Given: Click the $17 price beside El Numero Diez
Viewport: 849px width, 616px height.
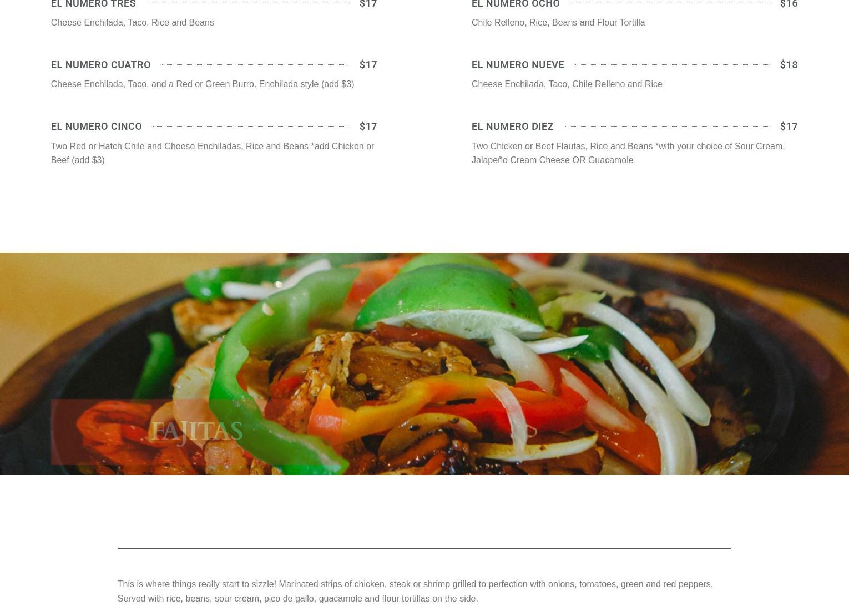Looking at the screenshot, I should pos(789,126).
